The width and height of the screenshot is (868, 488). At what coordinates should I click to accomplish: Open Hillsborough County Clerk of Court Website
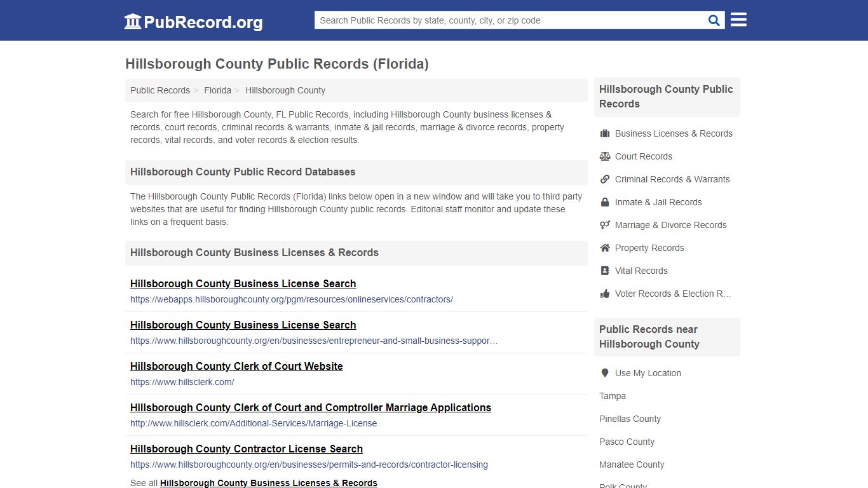coord(236,366)
